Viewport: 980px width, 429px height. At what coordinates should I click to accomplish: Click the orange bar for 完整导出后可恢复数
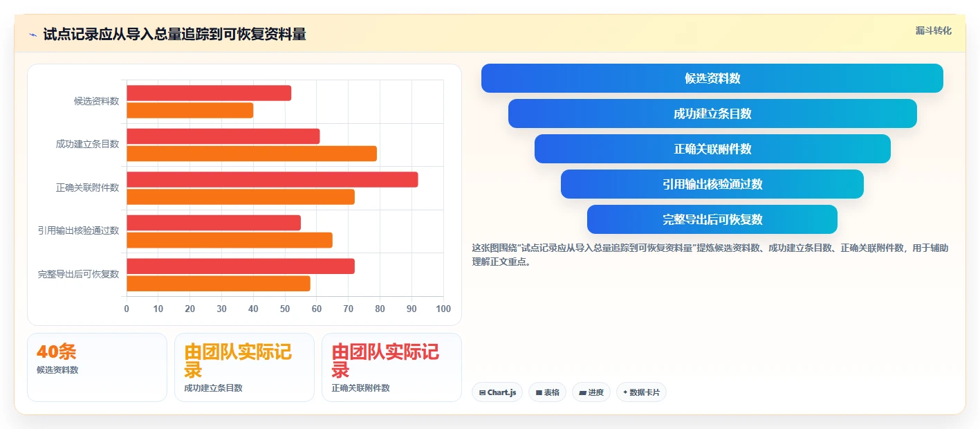click(219, 284)
